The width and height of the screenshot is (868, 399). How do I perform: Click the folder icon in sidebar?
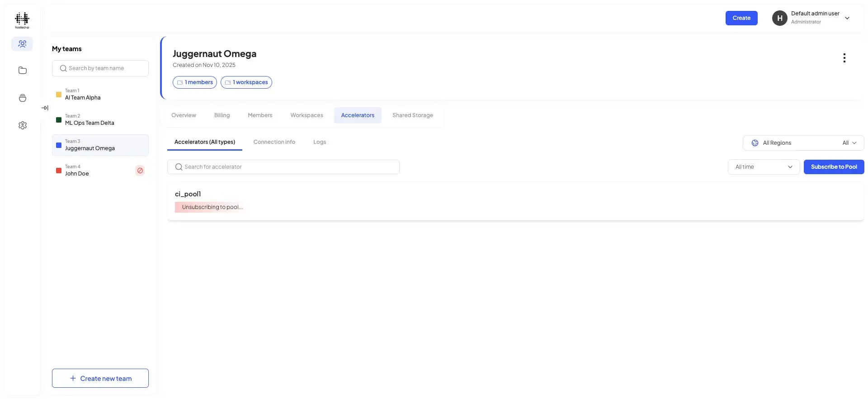pyautogui.click(x=23, y=71)
